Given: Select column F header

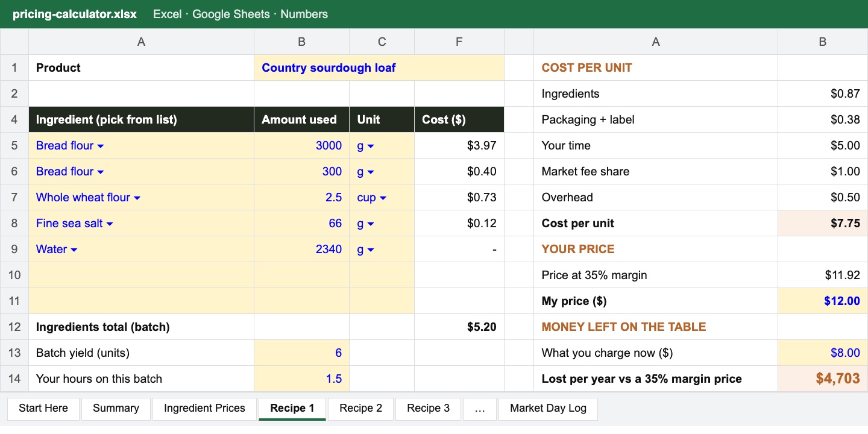Looking at the screenshot, I should 459,42.
